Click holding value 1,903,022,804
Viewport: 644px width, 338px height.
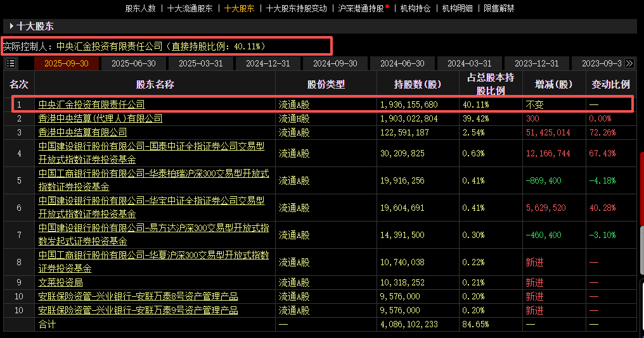pos(409,118)
